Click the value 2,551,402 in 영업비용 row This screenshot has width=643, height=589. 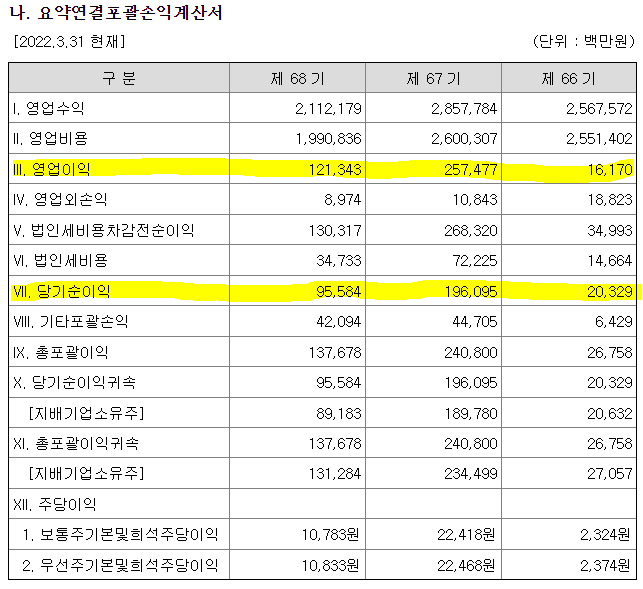[x=599, y=139]
